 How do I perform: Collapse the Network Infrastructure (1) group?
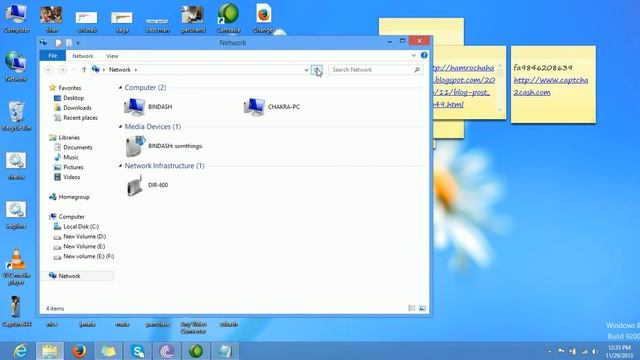point(120,166)
